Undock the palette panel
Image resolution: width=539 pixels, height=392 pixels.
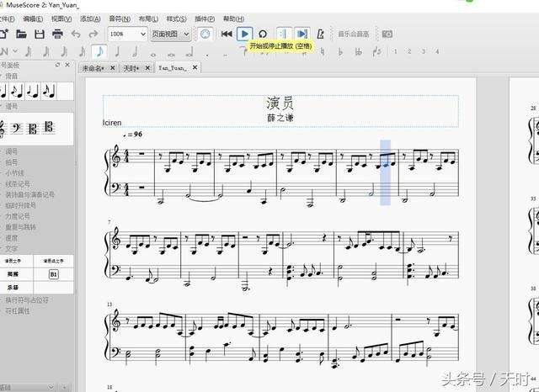coord(57,65)
